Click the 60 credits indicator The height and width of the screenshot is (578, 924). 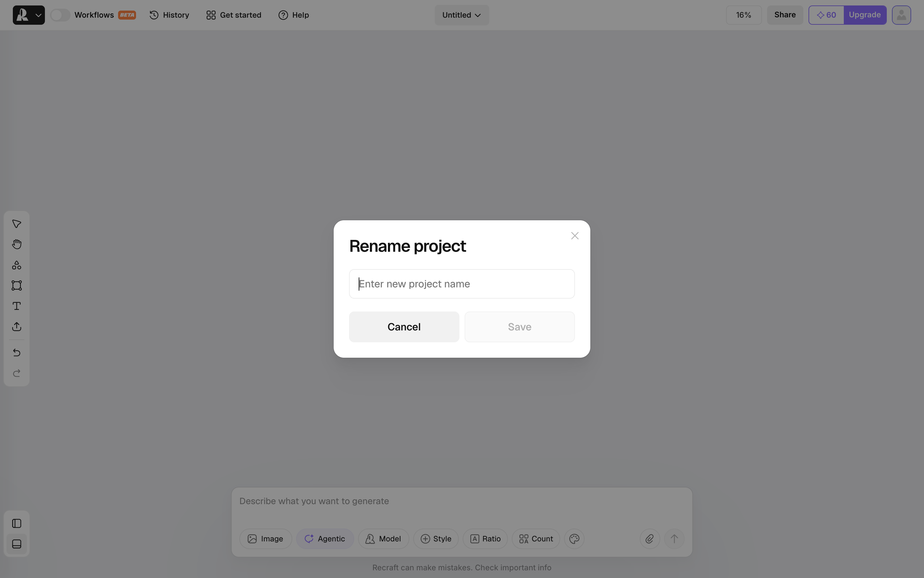click(826, 15)
